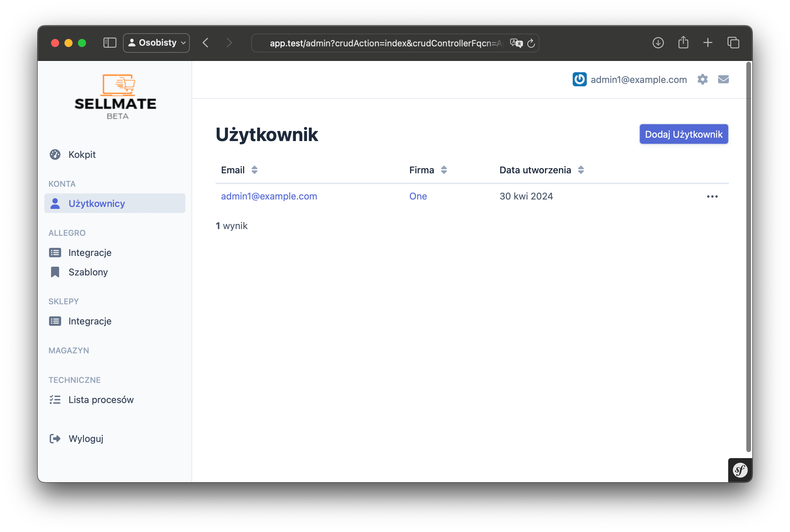Go back in browser history
The image size is (790, 532).
coord(206,43)
